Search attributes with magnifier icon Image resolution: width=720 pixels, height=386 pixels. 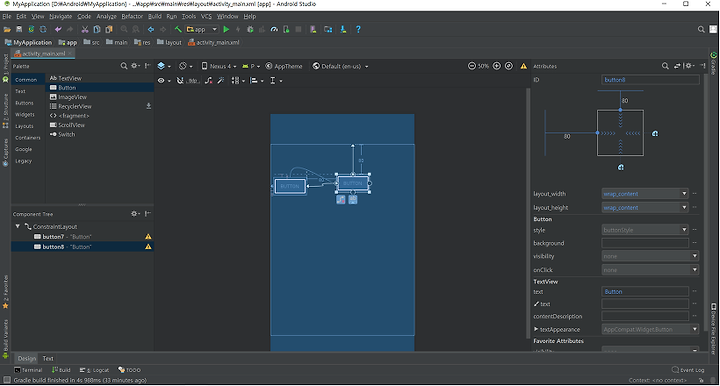coord(665,66)
